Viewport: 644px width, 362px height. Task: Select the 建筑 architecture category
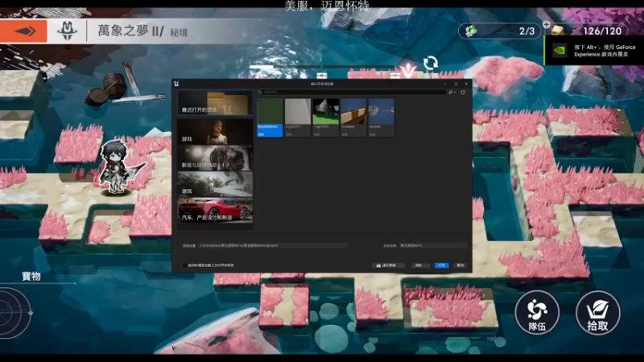215,184
